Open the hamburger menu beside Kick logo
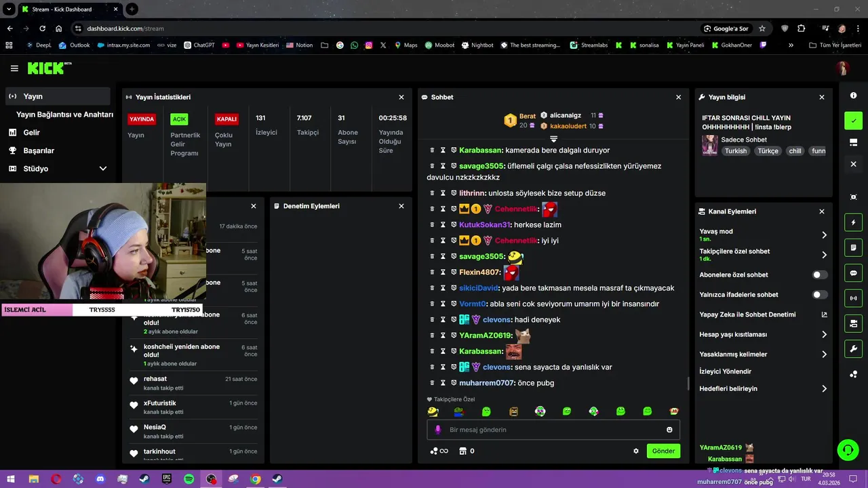 coord(14,68)
